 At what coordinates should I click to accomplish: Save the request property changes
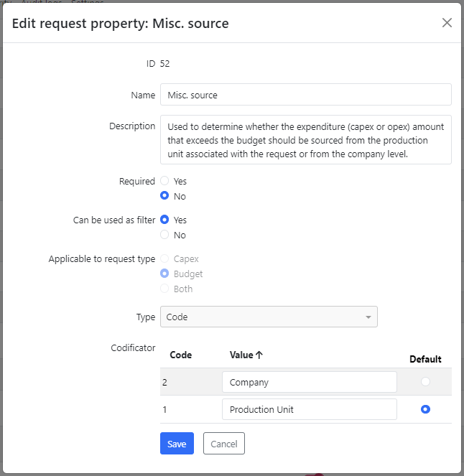coord(177,444)
